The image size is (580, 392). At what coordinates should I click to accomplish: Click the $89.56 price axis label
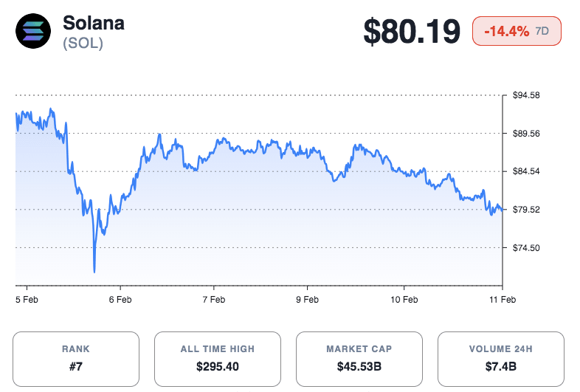(527, 134)
